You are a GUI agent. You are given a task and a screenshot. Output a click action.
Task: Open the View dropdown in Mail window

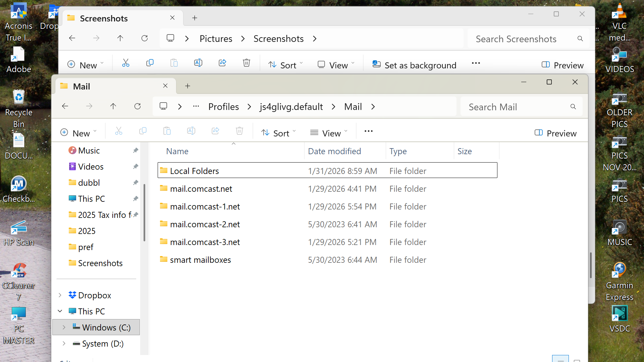329,133
